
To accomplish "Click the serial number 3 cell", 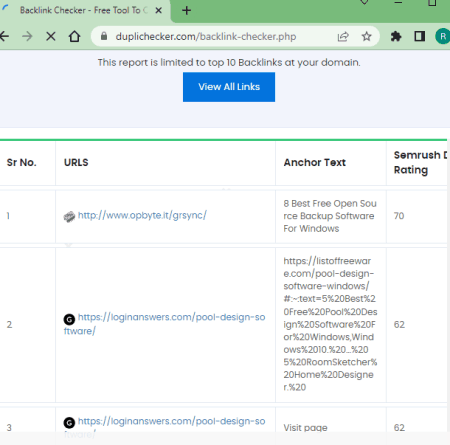I will tap(9, 428).
